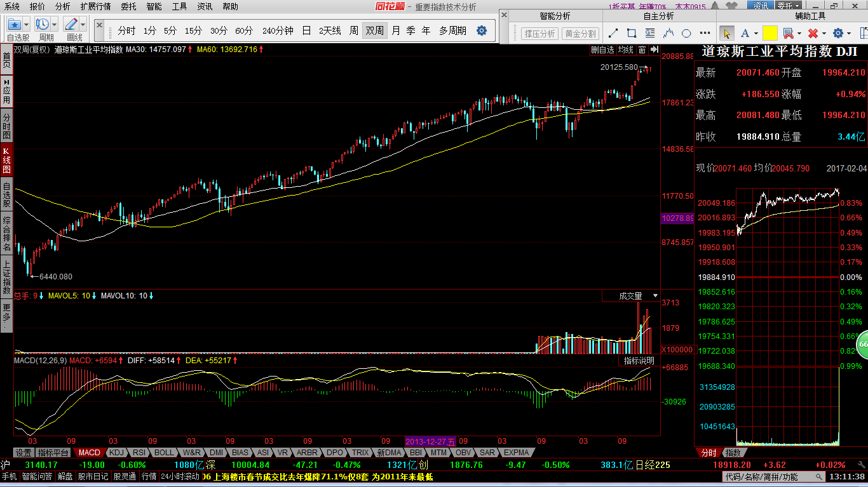The height and width of the screenshot is (487, 868).
Task: Open the drawing toolbar gear settings
Action: (x=838, y=33)
